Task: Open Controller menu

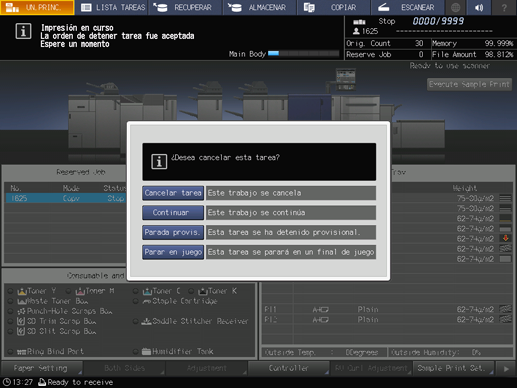Action: [289, 368]
